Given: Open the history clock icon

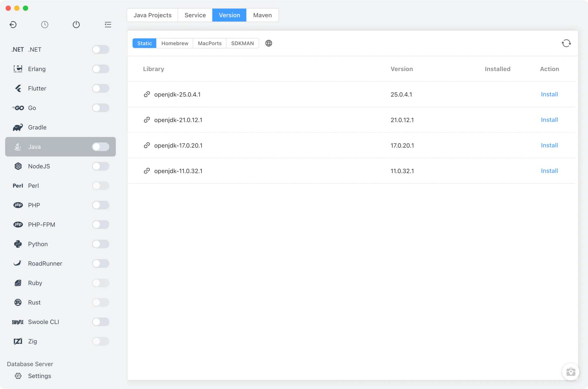Looking at the screenshot, I should click(x=45, y=24).
